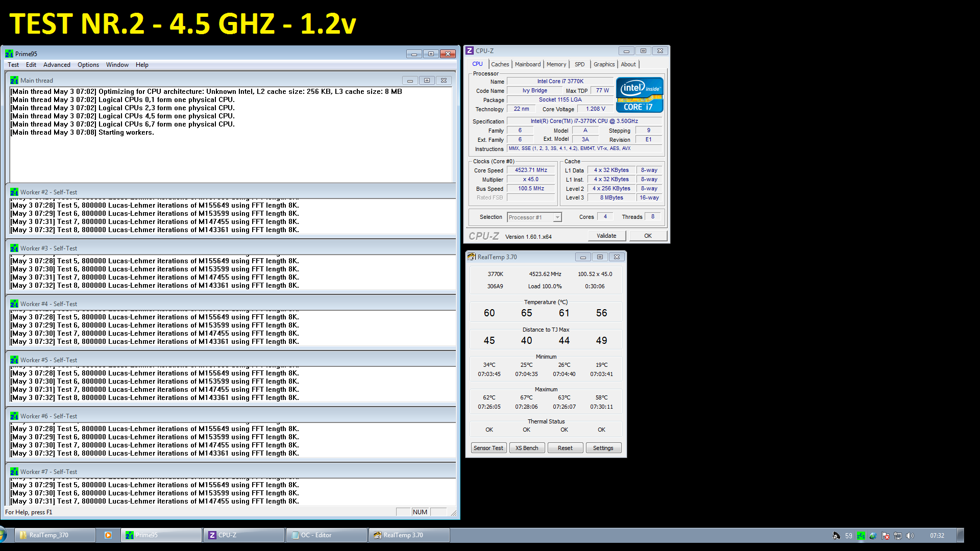Image resolution: width=980 pixels, height=551 pixels.
Task: Open the Options menu in Prime95
Action: pos(88,65)
